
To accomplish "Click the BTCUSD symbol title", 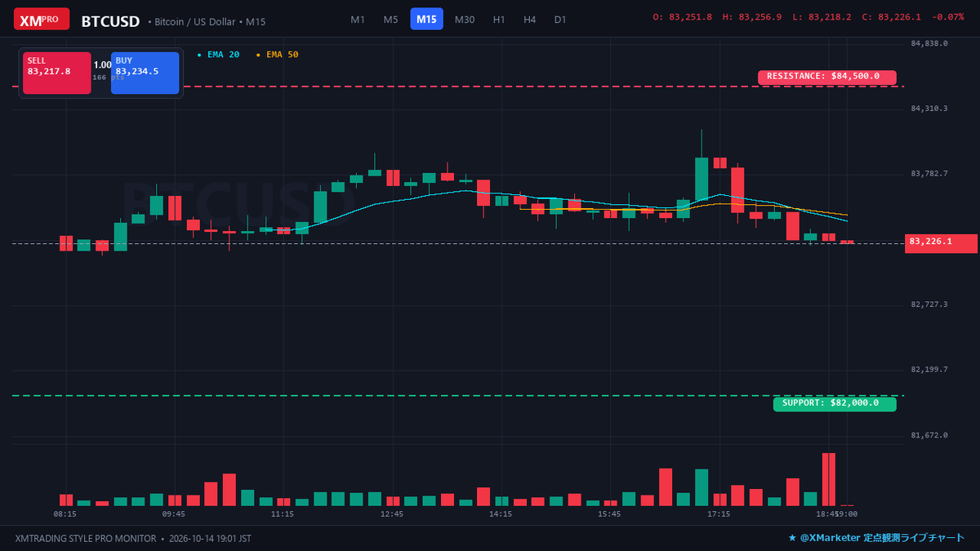I will 110,22.
